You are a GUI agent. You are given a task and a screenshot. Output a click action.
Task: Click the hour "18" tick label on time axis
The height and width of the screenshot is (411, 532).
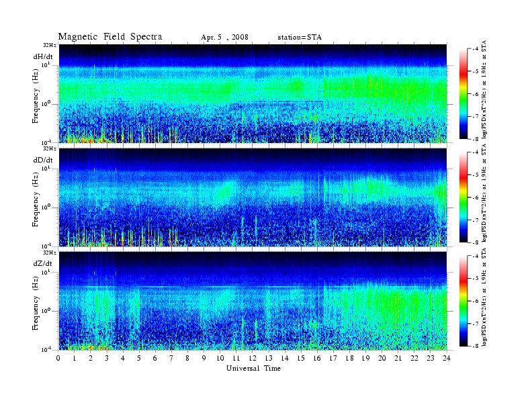(350, 359)
